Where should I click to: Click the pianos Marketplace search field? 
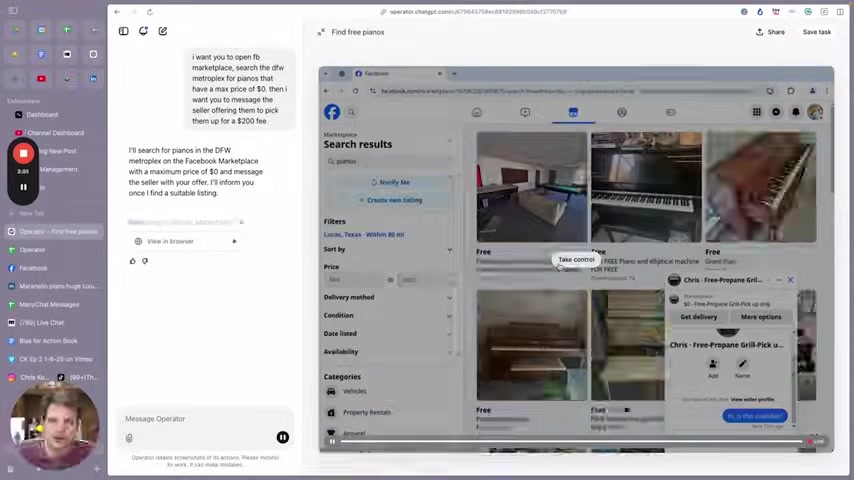point(389,161)
